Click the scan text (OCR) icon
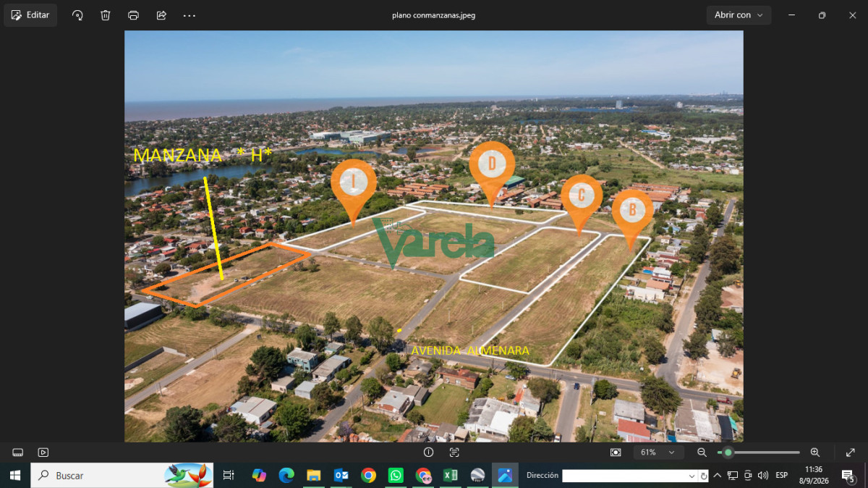The height and width of the screenshot is (488, 868). pos(454,452)
